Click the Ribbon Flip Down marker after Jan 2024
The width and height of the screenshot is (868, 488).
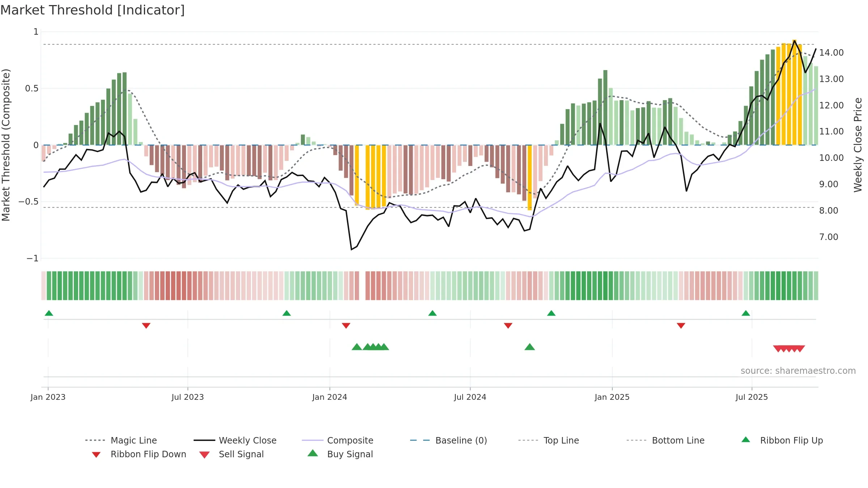pos(346,326)
